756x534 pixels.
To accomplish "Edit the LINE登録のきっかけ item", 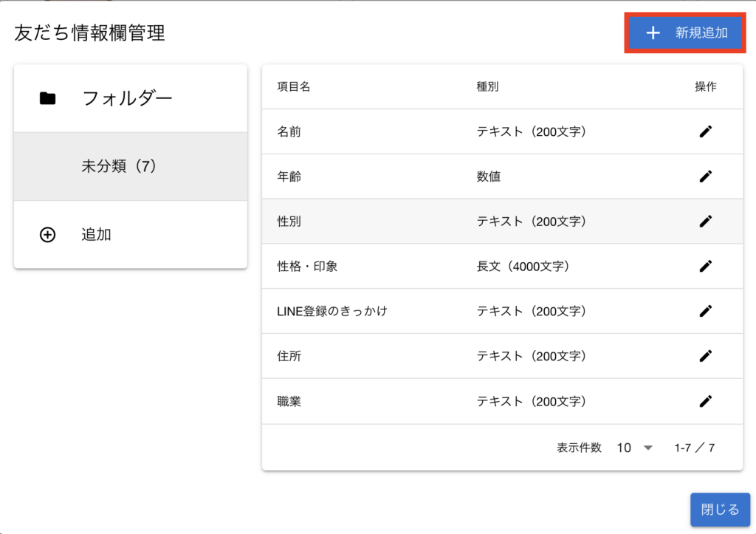I will pyautogui.click(x=706, y=311).
